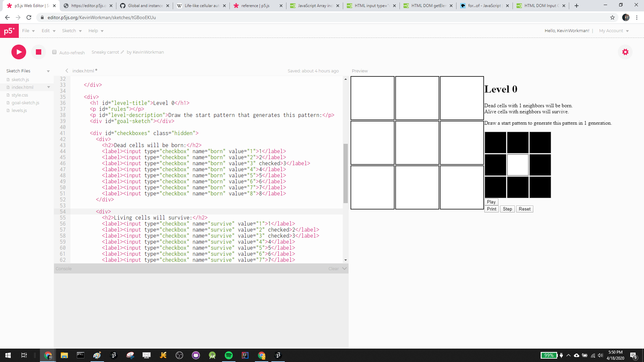
Task: Open the My Account dropdown
Action: pos(614,31)
